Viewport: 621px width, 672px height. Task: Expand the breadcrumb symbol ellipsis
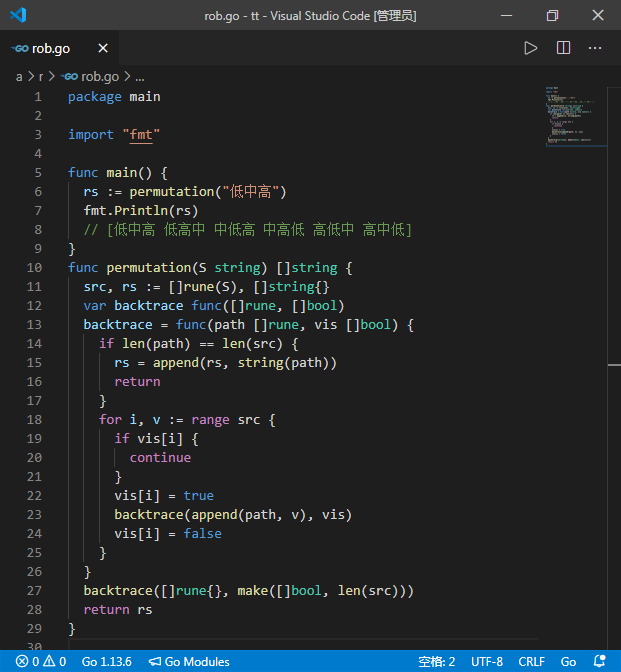(139, 76)
